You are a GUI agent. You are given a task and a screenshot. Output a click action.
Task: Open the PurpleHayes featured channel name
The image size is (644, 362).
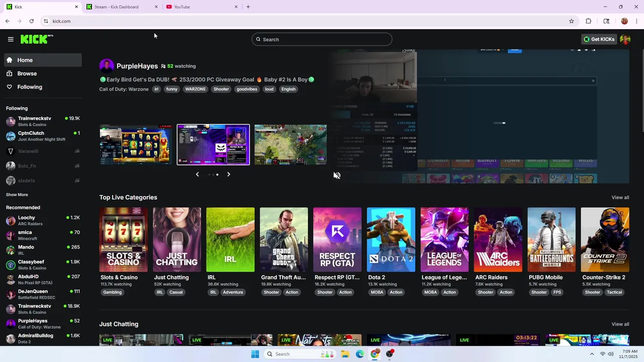137,66
